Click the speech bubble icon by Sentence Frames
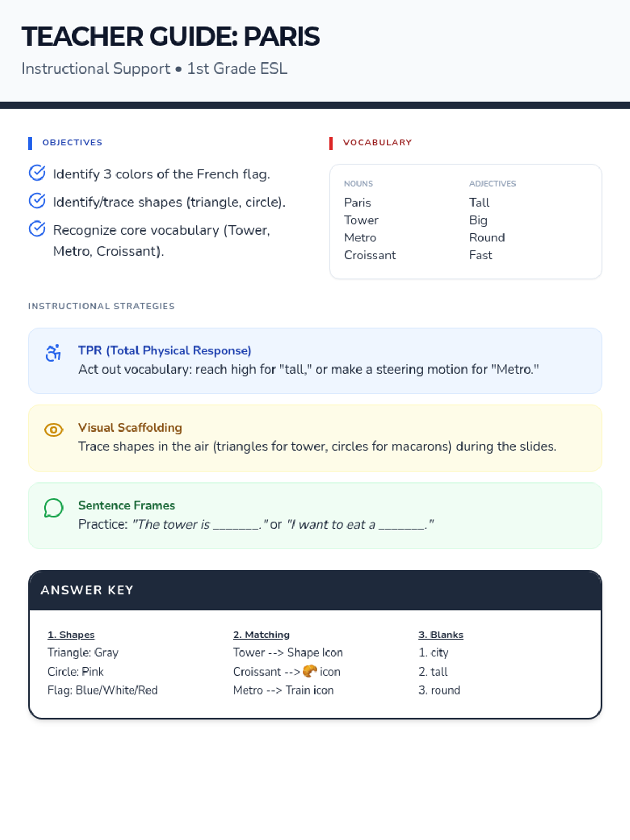This screenshot has width=630, height=840. coord(54,508)
